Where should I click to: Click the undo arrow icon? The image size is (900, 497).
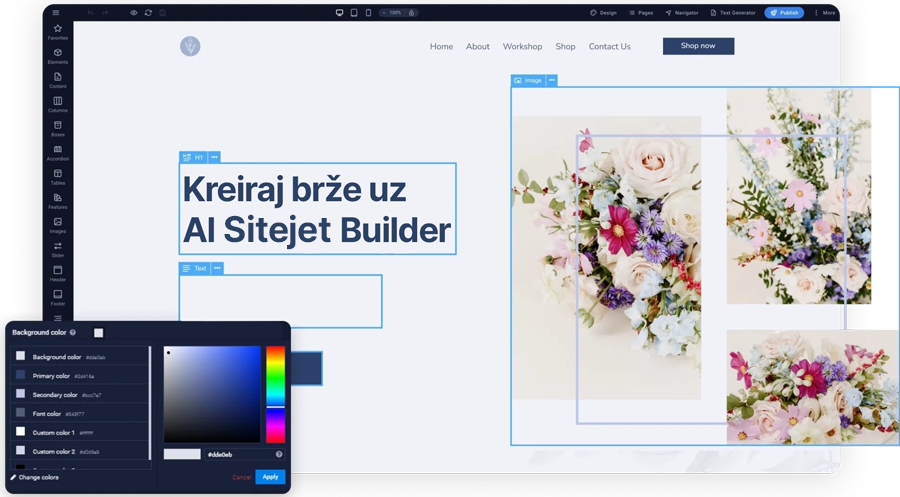coord(91,13)
